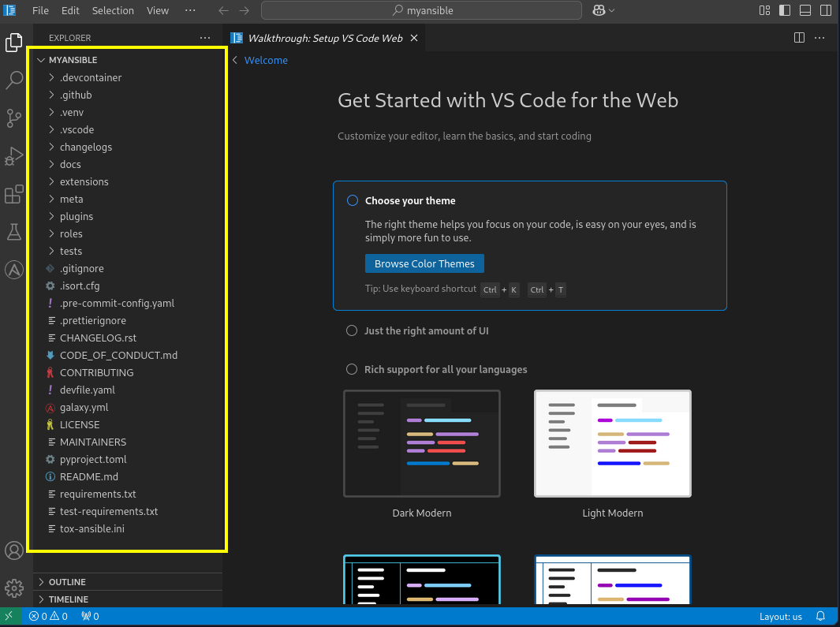Open the Accounts icon in activity bar
The height and width of the screenshot is (627, 840).
click(x=14, y=550)
